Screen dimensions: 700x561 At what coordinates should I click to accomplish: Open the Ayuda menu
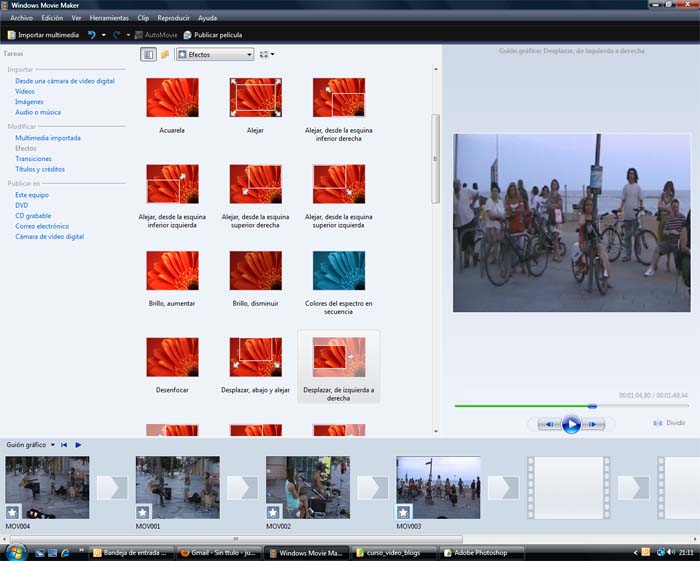[207, 18]
